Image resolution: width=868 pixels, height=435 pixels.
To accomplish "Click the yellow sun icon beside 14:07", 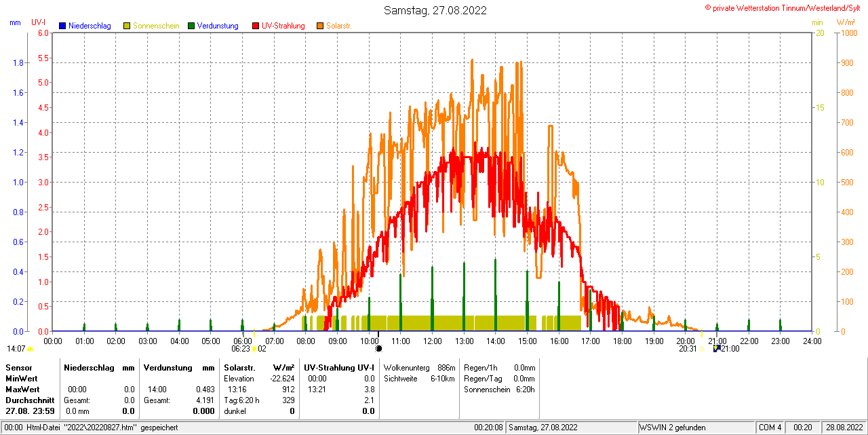I will click(30, 349).
